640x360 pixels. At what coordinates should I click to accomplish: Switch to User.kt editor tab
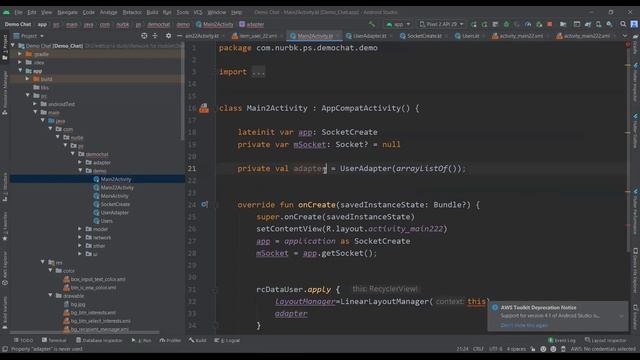[470, 36]
